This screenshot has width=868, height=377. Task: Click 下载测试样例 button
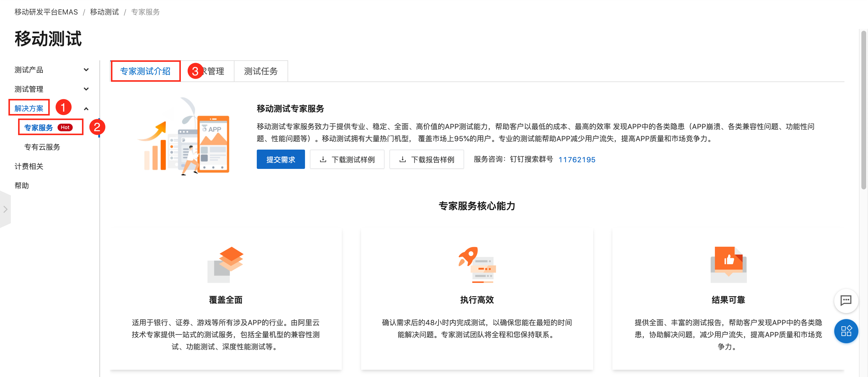tap(347, 159)
